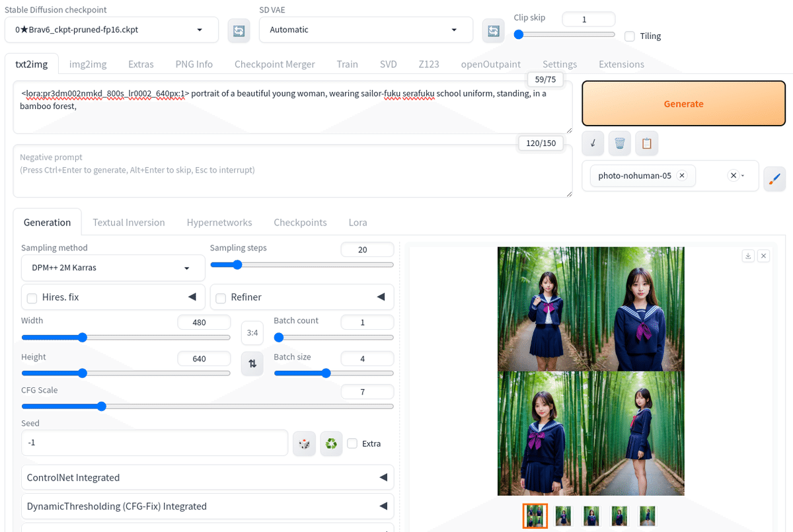Enable Hires. fix
Screen dimensions: 793x532
32,297
